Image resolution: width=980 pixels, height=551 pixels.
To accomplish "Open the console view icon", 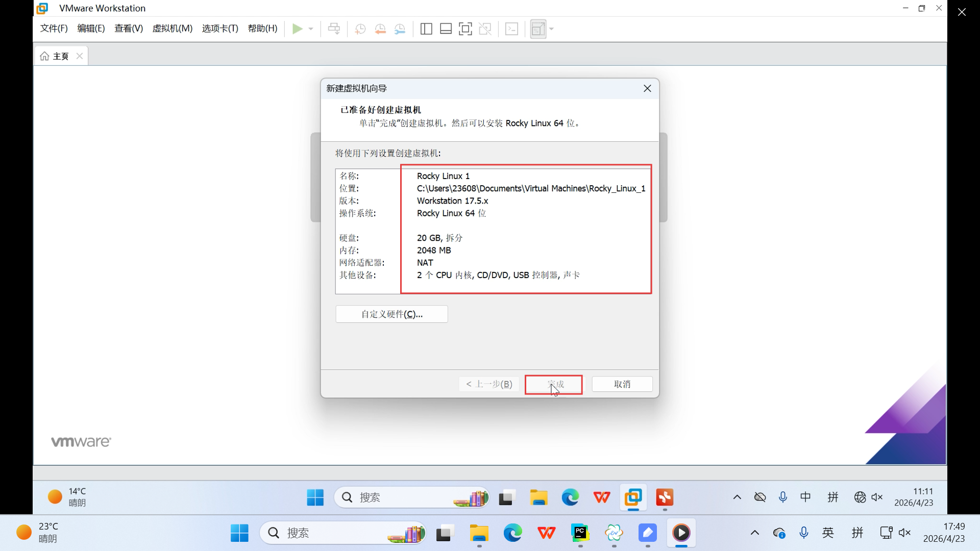I will click(511, 29).
